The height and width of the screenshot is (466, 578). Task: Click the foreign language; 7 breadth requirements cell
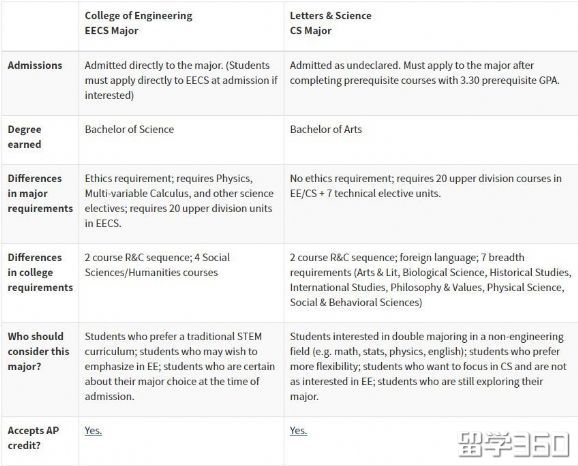coord(431,279)
